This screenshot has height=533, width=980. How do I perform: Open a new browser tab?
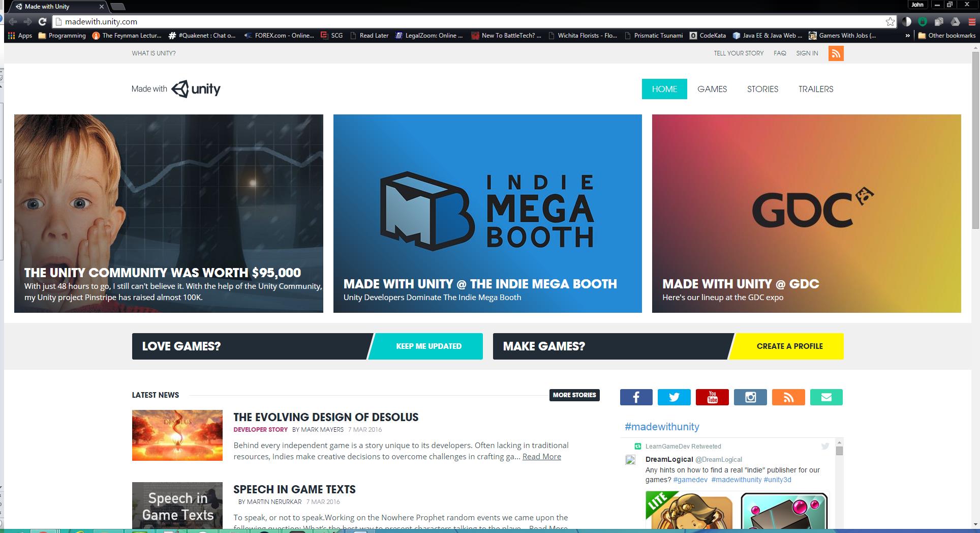117,7
